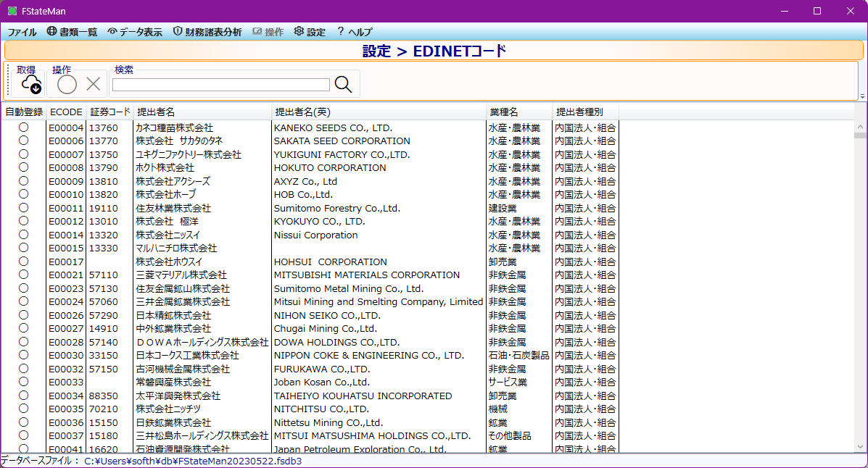Click the vertical scrollbar down arrow
The image size is (868, 468).
[x=860, y=446]
